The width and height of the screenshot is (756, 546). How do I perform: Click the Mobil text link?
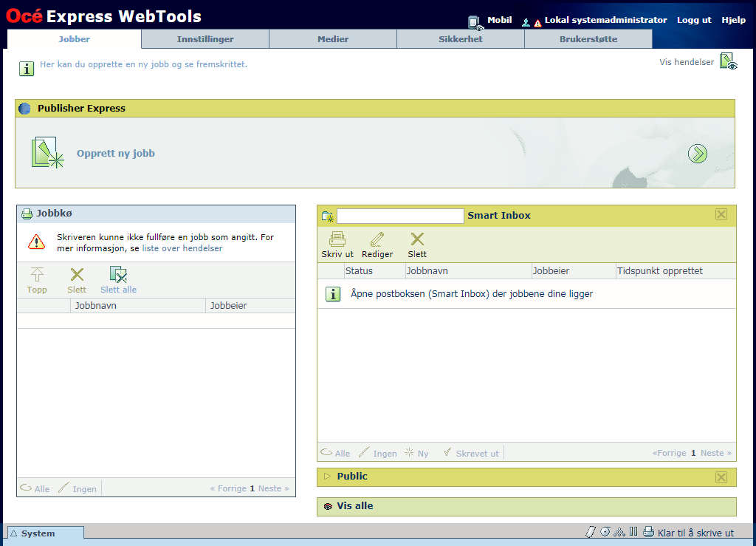pos(500,20)
